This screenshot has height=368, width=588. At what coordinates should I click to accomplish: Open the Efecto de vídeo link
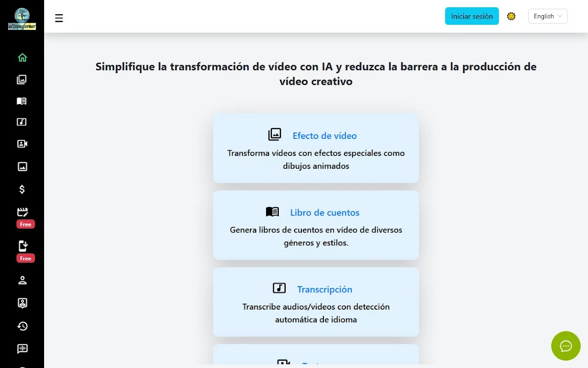(325, 135)
